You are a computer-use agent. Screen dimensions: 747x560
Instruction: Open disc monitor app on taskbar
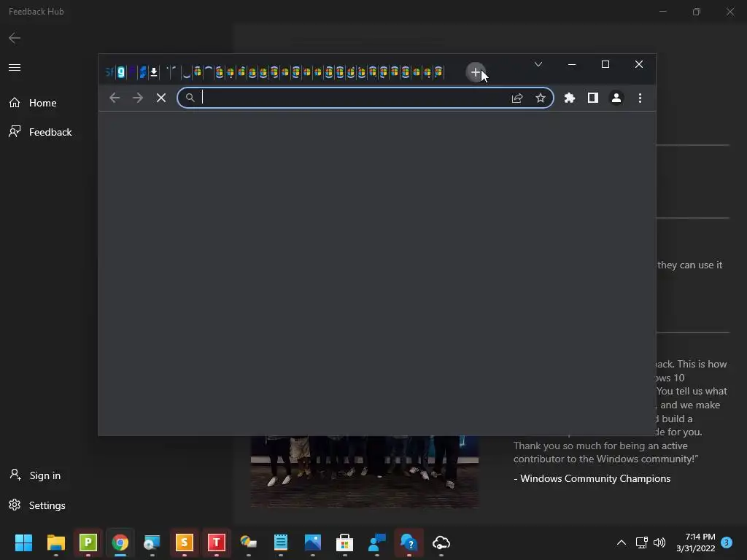pyautogui.click(x=152, y=542)
